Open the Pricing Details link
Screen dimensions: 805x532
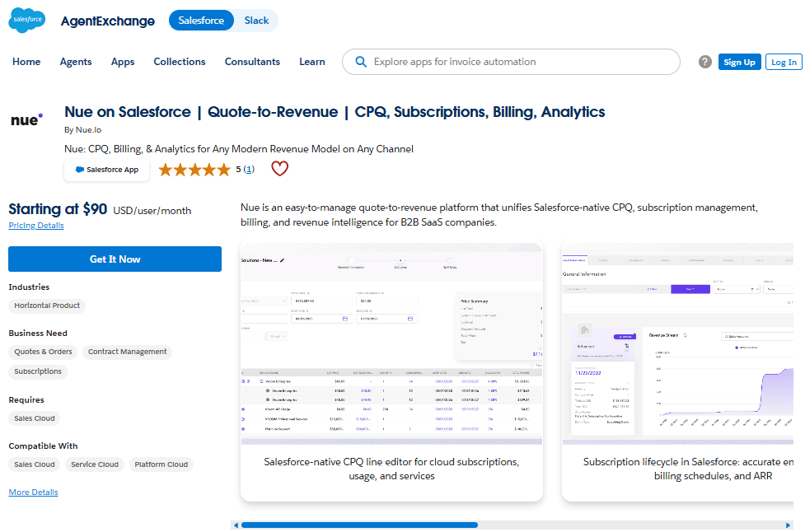(36, 225)
